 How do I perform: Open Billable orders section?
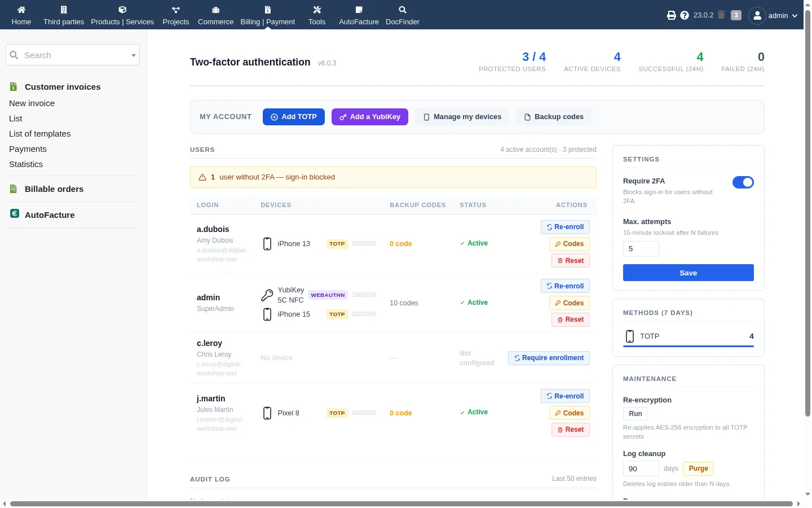[54, 189]
